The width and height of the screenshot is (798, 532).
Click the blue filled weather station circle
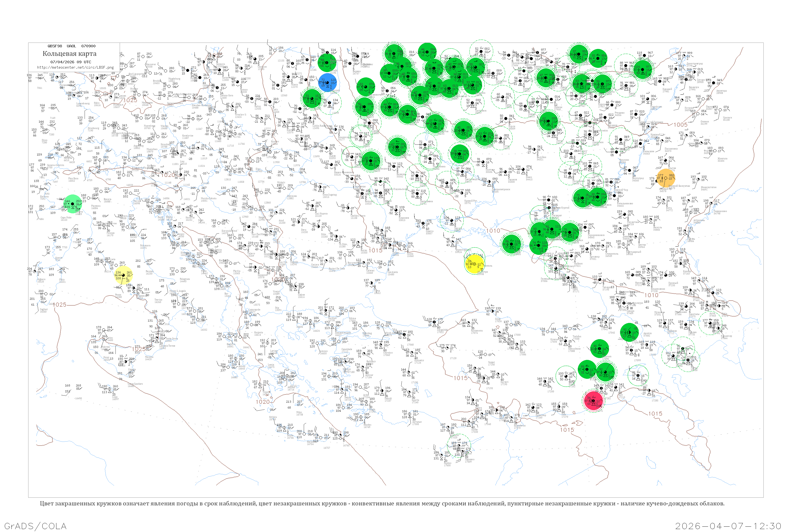tap(327, 82)
